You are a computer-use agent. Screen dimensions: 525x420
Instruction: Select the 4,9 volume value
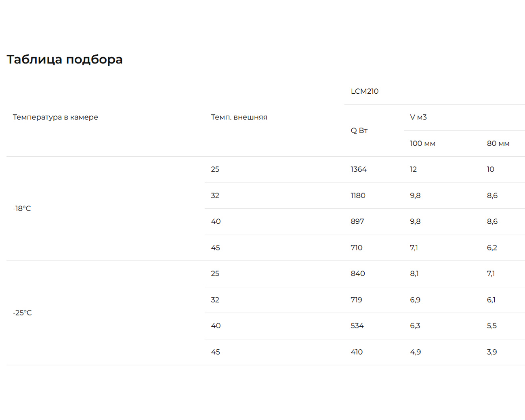415,352
